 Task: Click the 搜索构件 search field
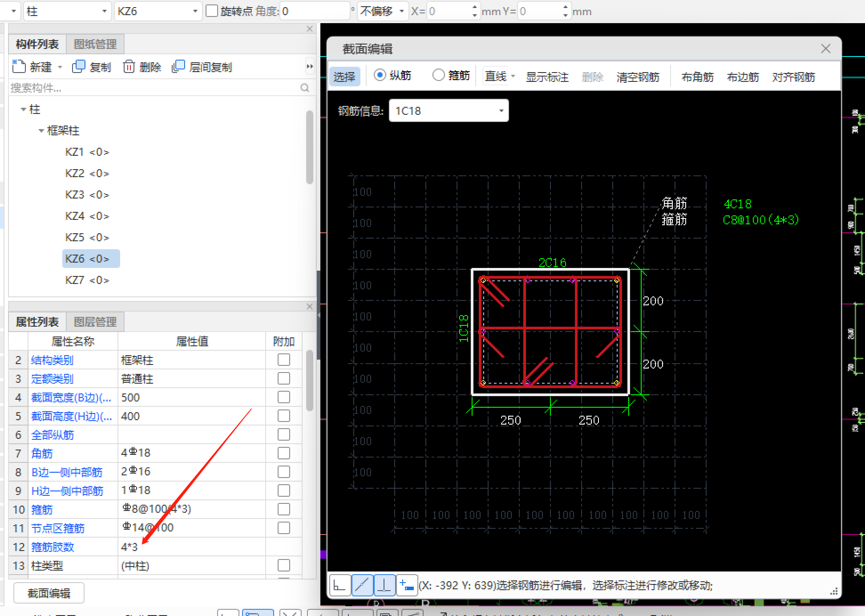pos(154,88)
